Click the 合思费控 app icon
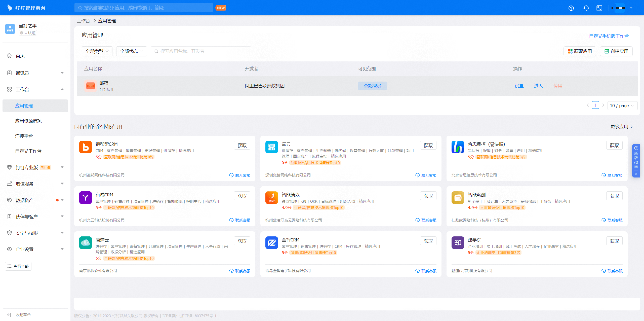The width and height of the screenshot is (644, 321). [x=458, y=147]
